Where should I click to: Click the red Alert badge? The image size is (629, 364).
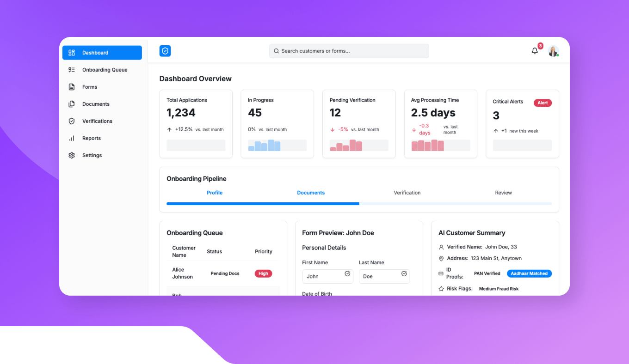coord(543,103)
